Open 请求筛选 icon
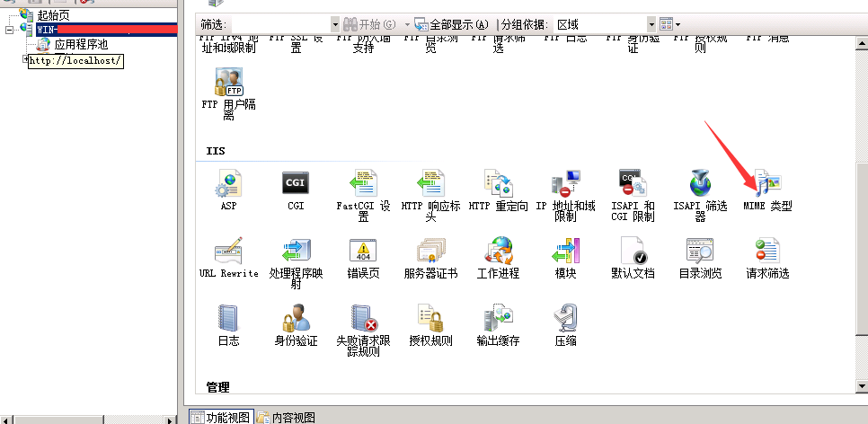 (x=767, y=251)
